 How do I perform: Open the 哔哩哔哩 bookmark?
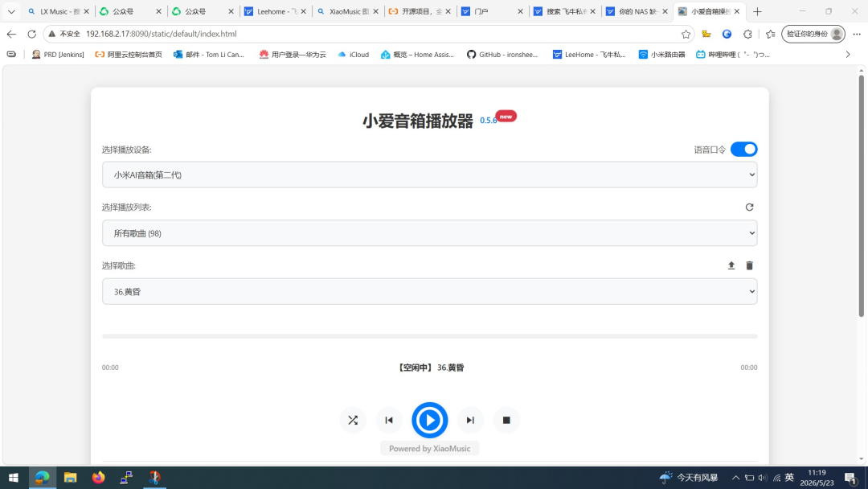click(x=733, y=54)
